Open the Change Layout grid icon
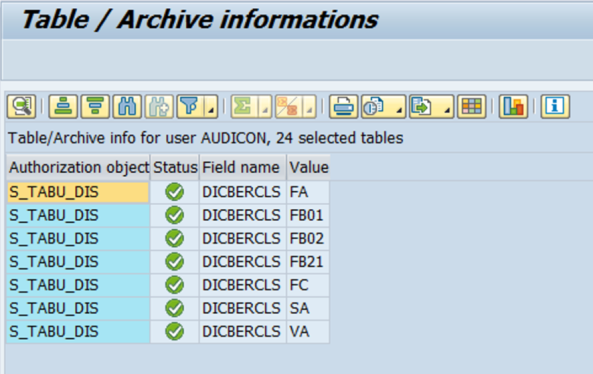The height and width of the screenshot is (374, 593). point(472,106)
